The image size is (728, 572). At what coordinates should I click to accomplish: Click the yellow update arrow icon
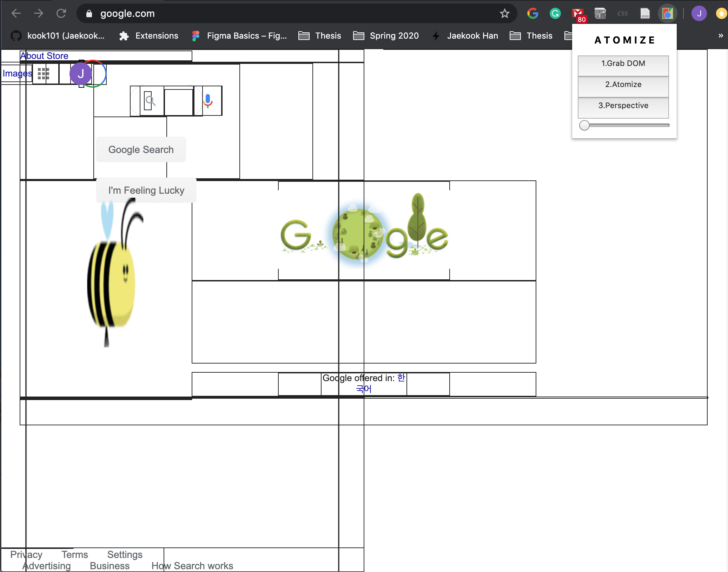click(721, 13)
